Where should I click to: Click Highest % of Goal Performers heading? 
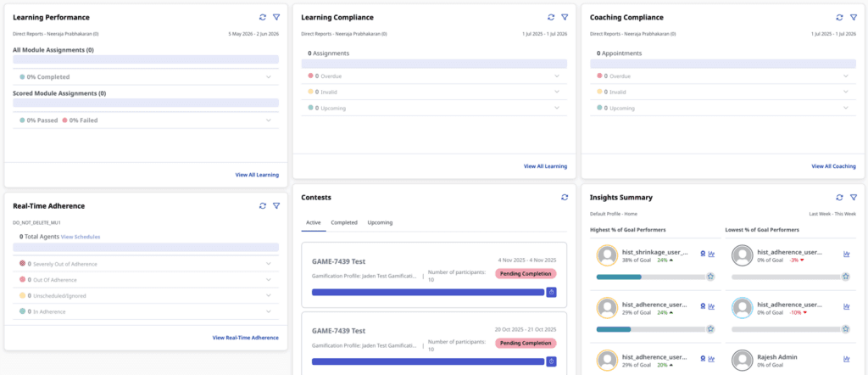[x=628, y=229]
